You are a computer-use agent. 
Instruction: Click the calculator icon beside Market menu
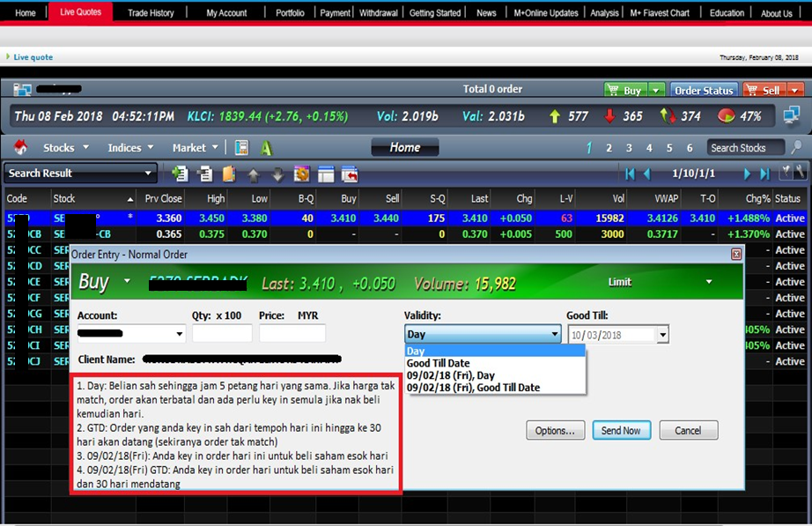coord(241,148)
